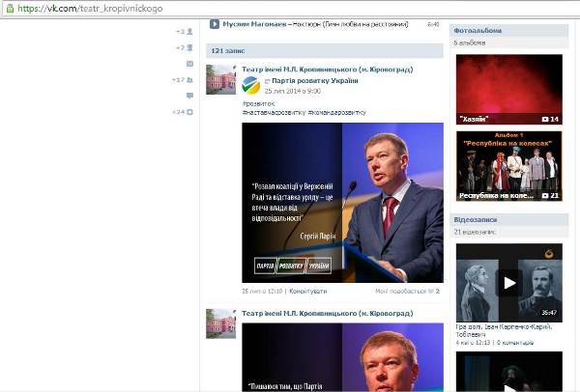Open the +2 notification icon below friends

pos(189,47)
